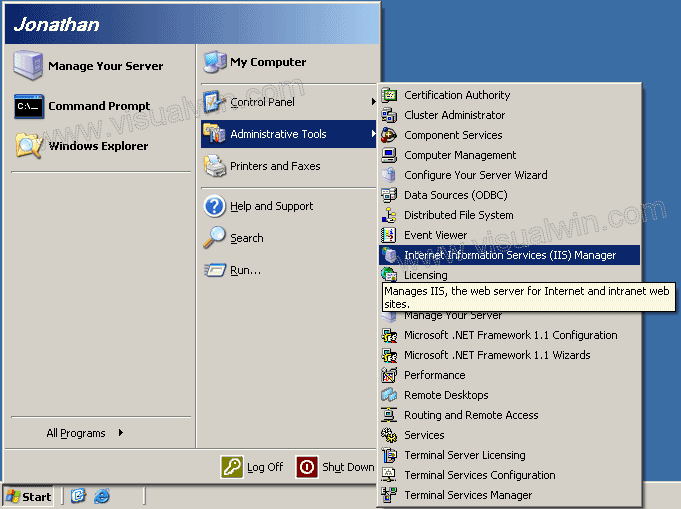Open the Run... dialog
Screen dimensions: 681x509
pyautogui.click(x=288, y=270)
